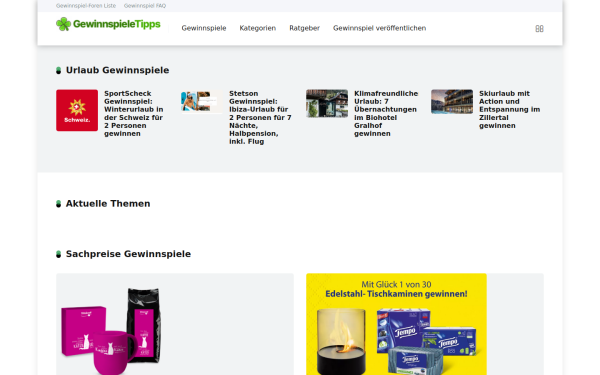
Task: Open the SportScheck Winterurlaub Schweiz article
Action: click(x=134, y=114)
